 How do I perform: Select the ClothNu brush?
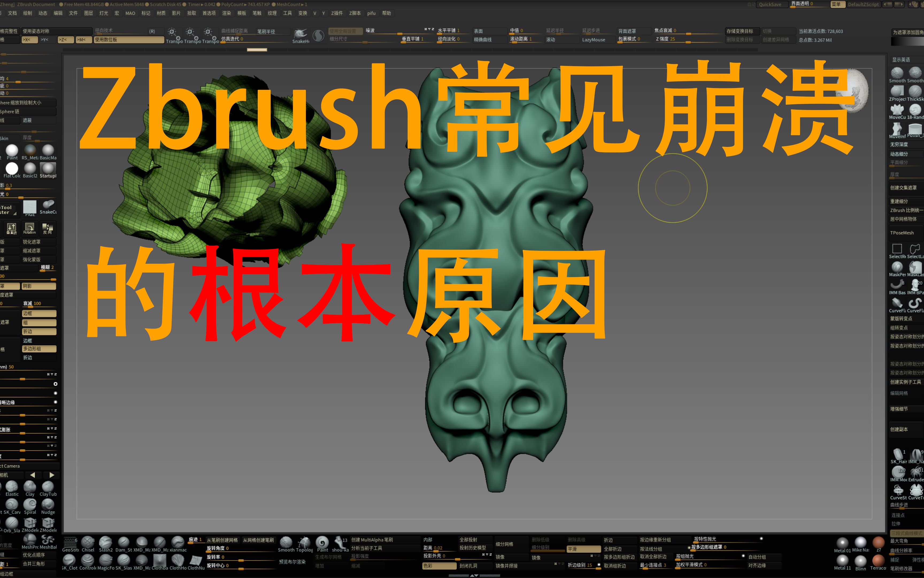[196, 562]
